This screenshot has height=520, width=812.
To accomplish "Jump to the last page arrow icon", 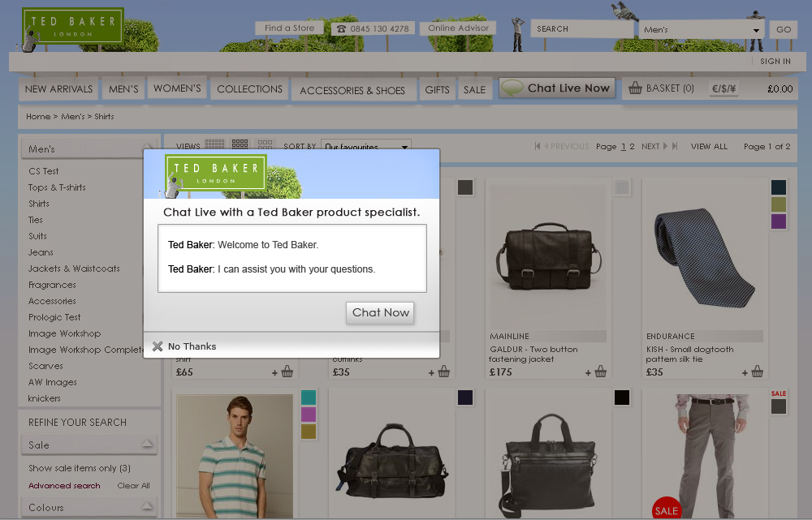I will 674,147.
